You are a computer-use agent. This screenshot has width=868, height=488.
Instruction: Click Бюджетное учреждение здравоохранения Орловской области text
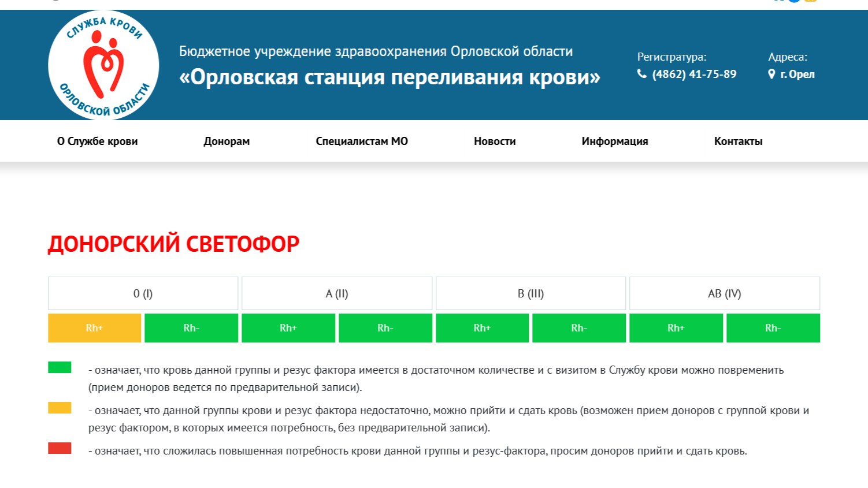(x=376, y=51)
